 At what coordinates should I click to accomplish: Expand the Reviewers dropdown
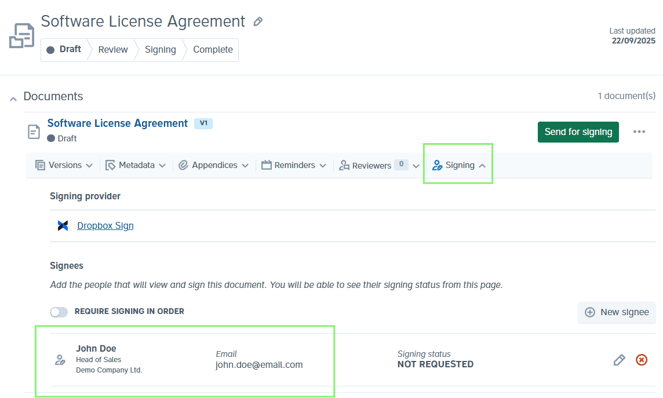tap(379, 165)
